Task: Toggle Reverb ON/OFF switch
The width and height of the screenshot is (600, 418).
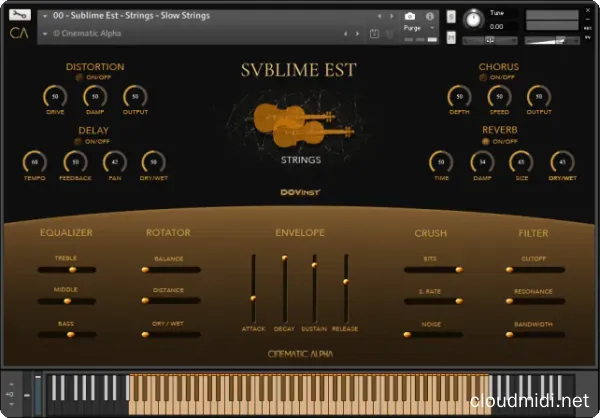Action: pos(486,141)
